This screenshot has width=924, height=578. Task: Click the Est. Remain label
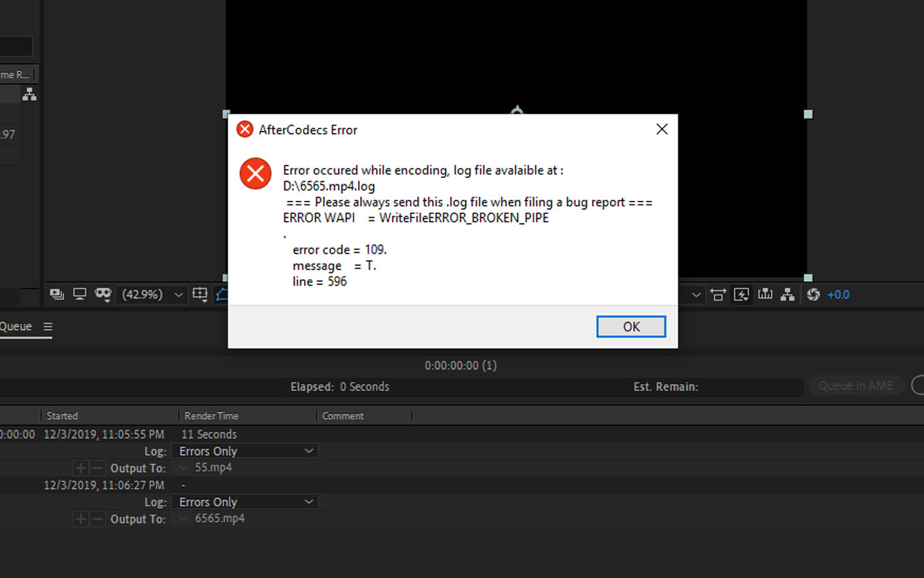pyautogui.click(x=665, y=387)
